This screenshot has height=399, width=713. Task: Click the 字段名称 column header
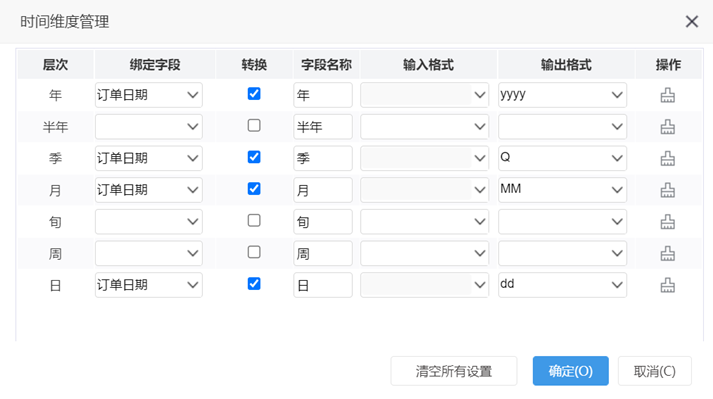pos(326,65)
